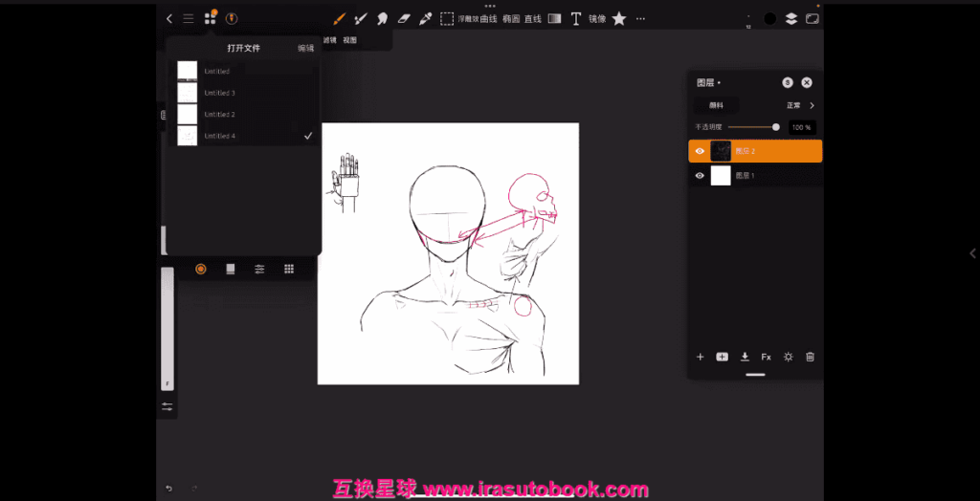Screen dimensions: 980x501
Task: Toggle the 镜像 mirror mode
Action: (597, 18)
